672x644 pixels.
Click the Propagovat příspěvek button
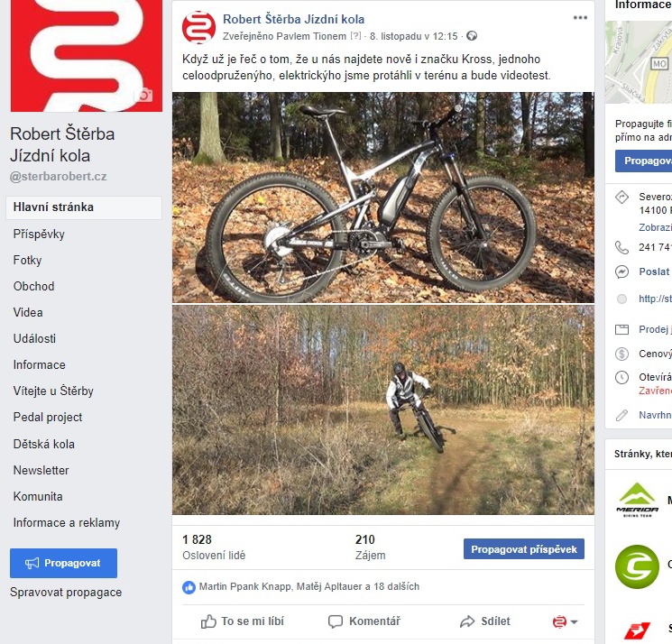pyautogui.click(x=524, y=549)
